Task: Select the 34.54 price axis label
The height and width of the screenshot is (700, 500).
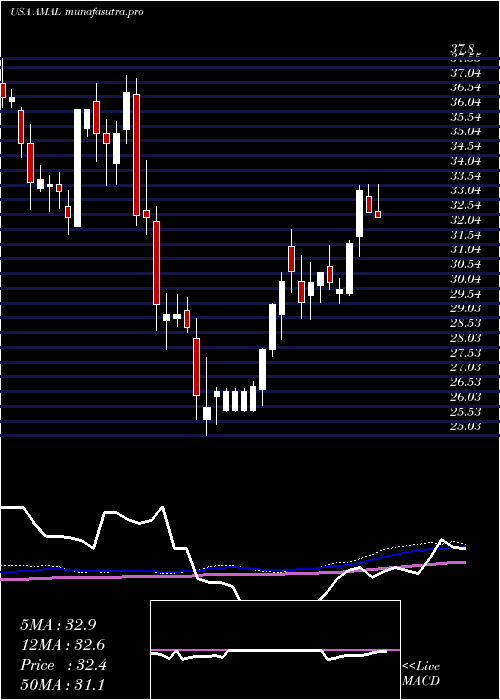Action: coord(466,146)
